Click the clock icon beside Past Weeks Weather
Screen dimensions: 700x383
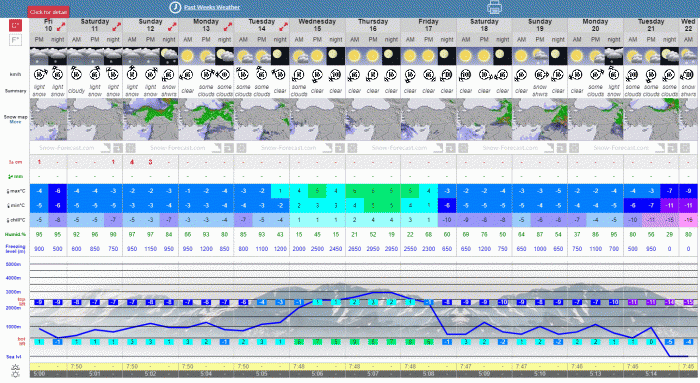(175, 7)
